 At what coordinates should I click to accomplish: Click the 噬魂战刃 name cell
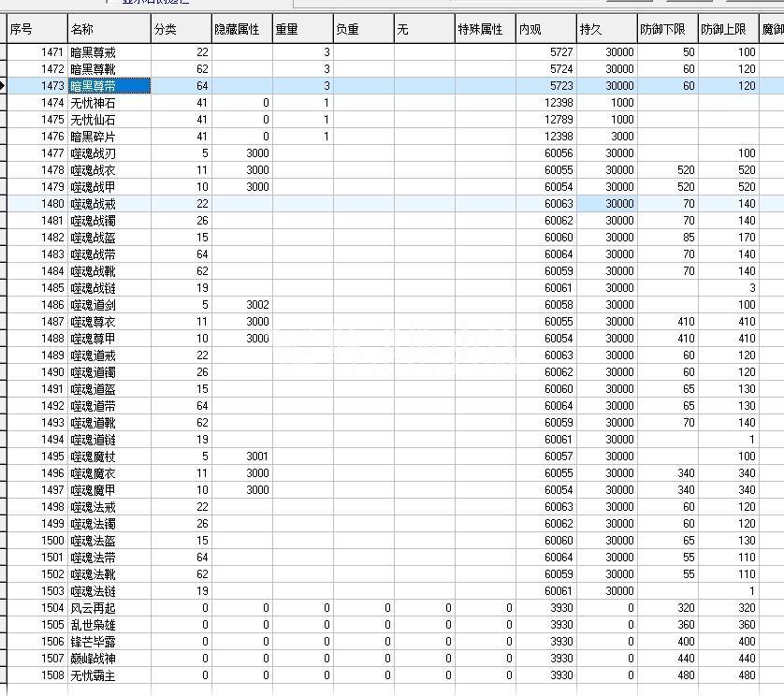tap(109, 153)
